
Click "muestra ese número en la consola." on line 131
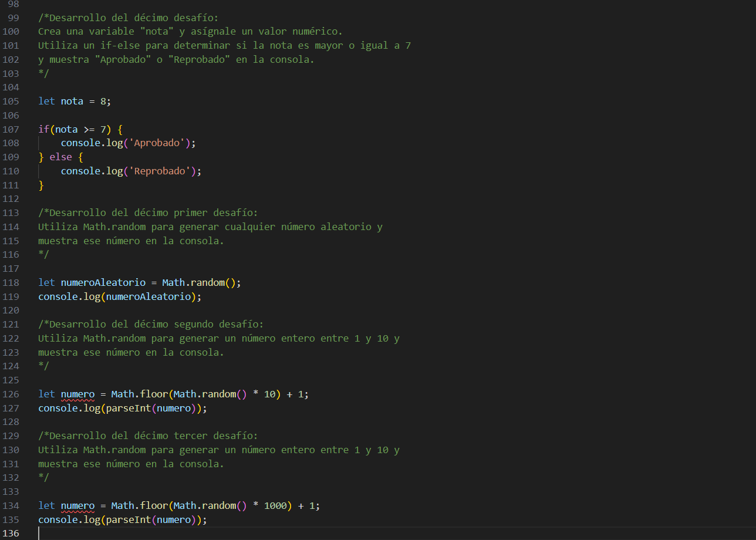[x=131, y=464]
